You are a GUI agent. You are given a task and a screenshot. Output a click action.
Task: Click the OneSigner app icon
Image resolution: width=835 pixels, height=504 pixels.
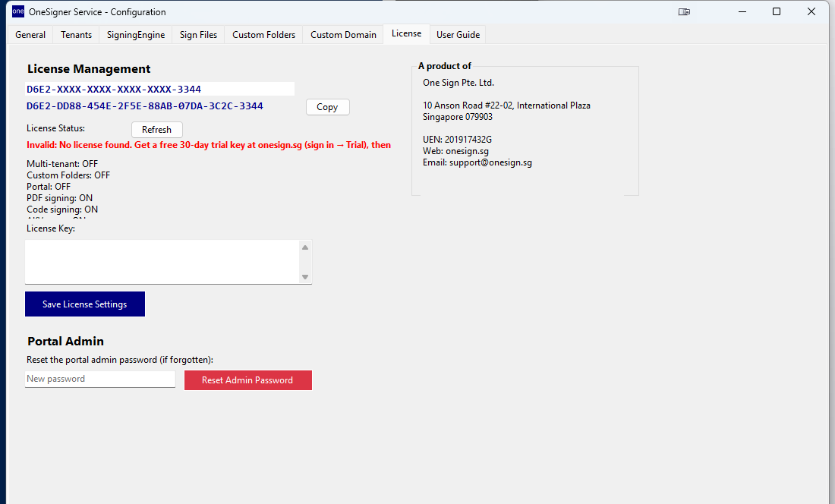[18, 11]
